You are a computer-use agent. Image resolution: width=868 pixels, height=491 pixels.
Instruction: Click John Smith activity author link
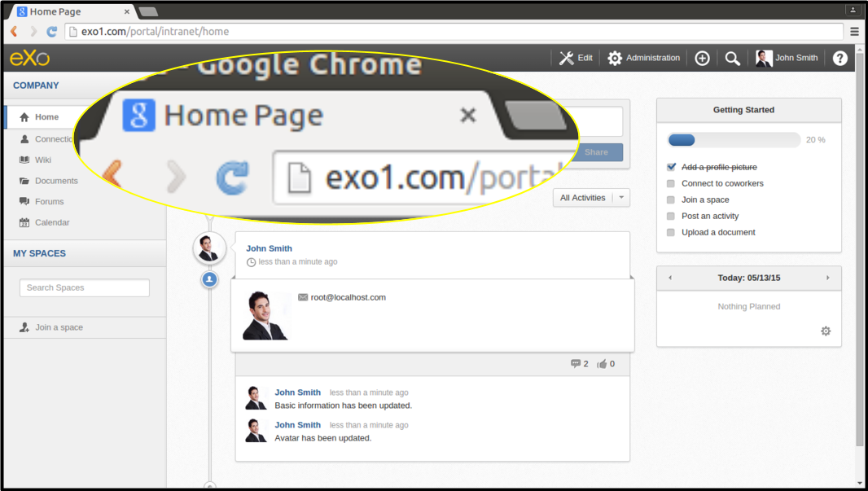coord(269,248)
